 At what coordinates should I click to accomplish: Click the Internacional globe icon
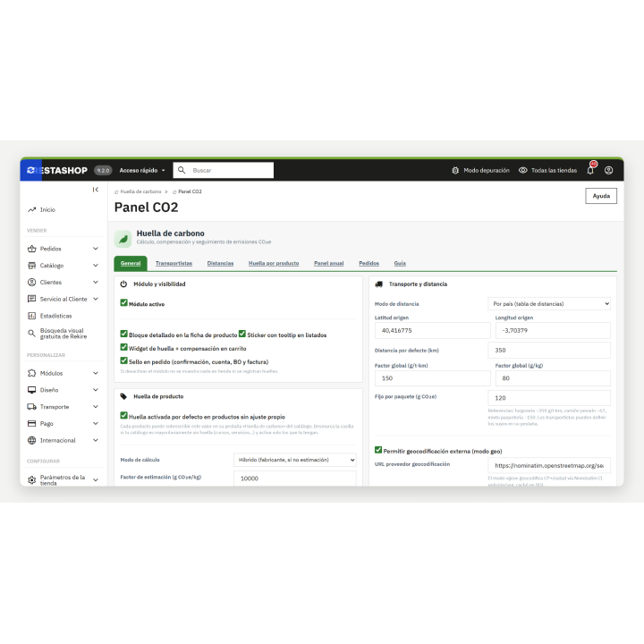click(x=31, y=440)
